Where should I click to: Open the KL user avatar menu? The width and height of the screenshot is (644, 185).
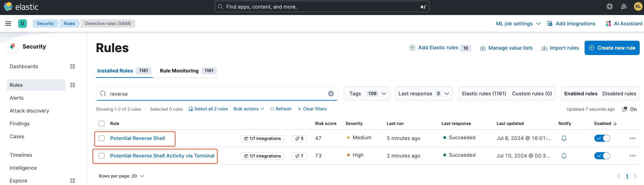click(638, 6)
